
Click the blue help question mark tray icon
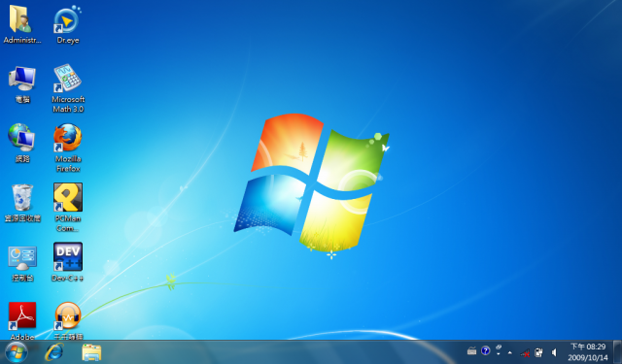pos(486,350)
